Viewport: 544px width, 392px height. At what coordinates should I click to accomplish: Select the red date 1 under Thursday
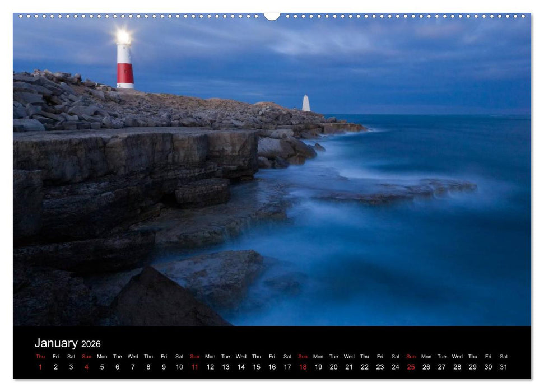click(39, 366)
